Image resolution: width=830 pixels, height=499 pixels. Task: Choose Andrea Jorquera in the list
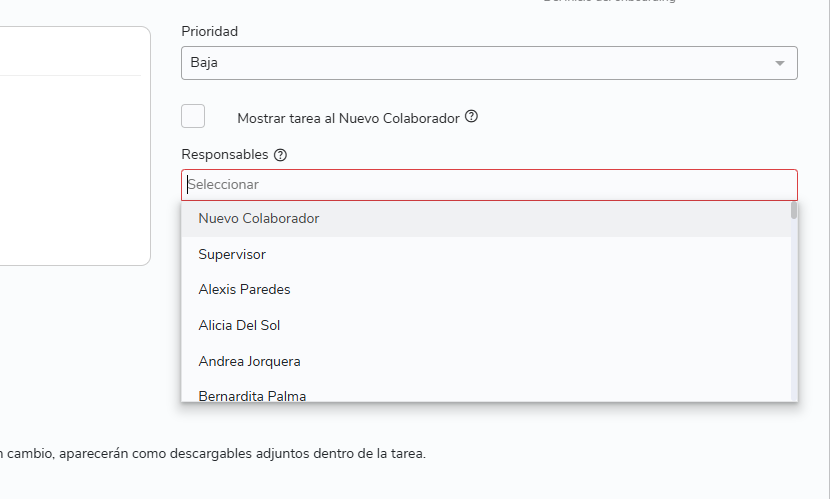pos(249,362)
